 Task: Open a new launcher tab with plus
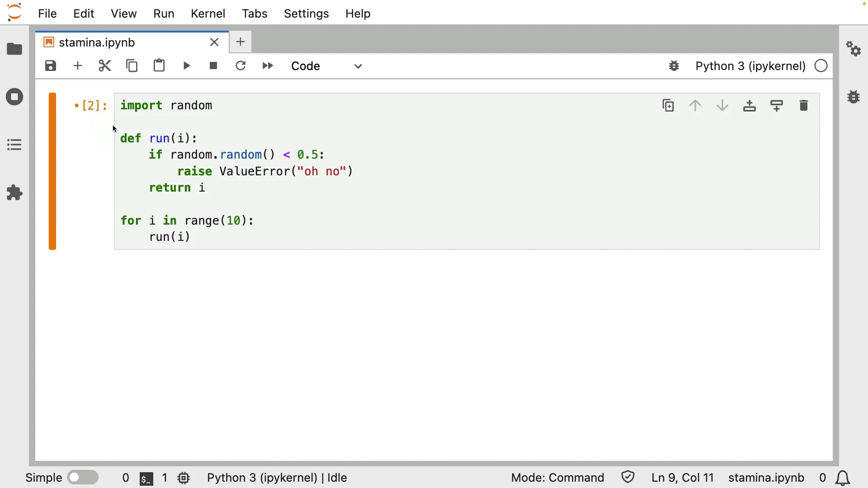click(x=241, y=42)
